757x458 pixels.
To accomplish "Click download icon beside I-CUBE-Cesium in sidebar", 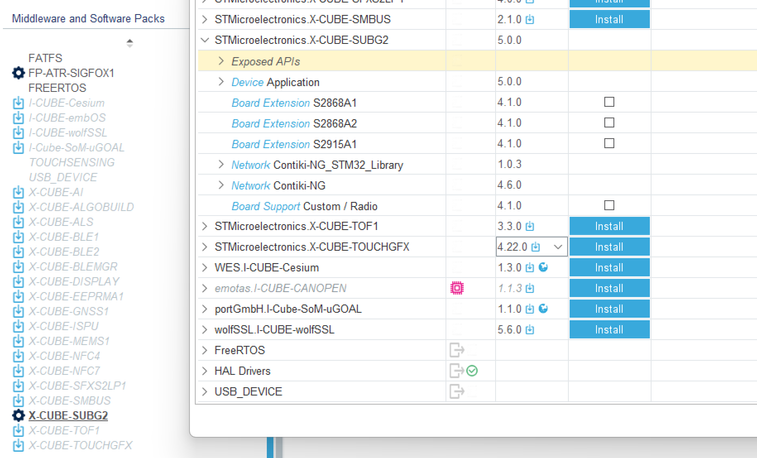I will 18,103.
